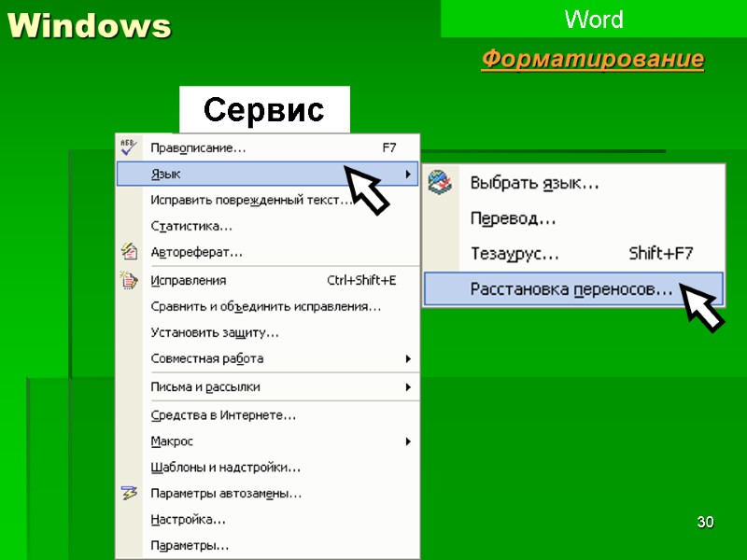Open Параметры автозамены entry
Screen dimensions: 747x560
pos(268,494)
